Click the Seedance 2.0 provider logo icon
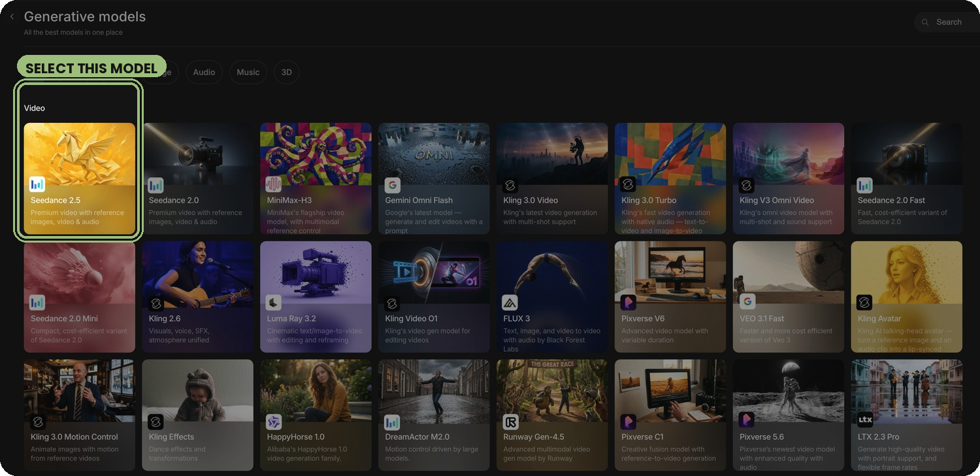This screenshot has height=476, width=980. pos(155,185)
